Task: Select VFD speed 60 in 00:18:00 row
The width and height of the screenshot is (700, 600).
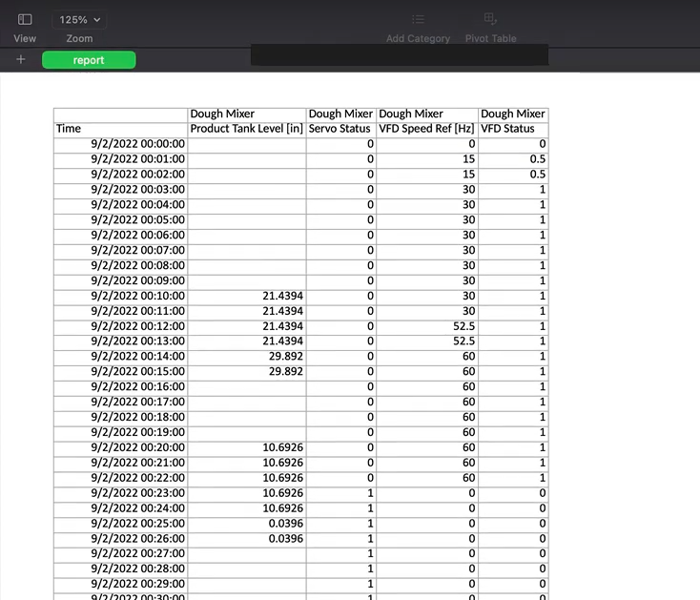Action: tap(427, 417)
